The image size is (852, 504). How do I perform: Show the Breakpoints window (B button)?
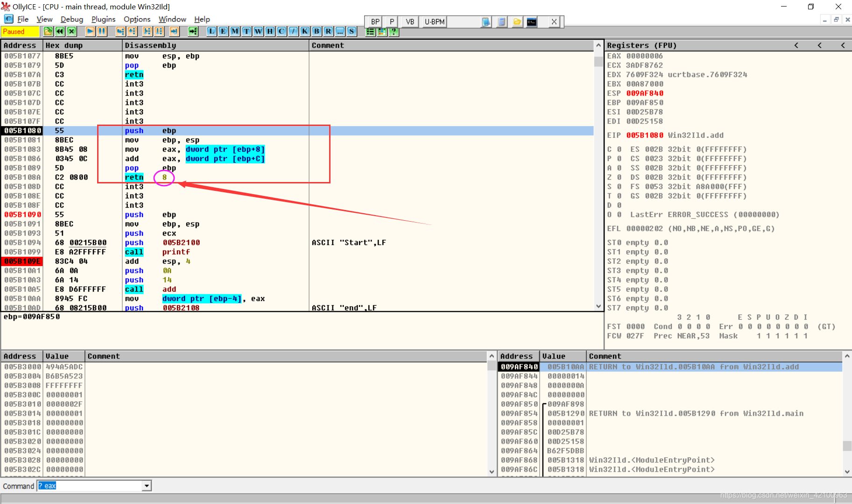[x=317, y=31]
